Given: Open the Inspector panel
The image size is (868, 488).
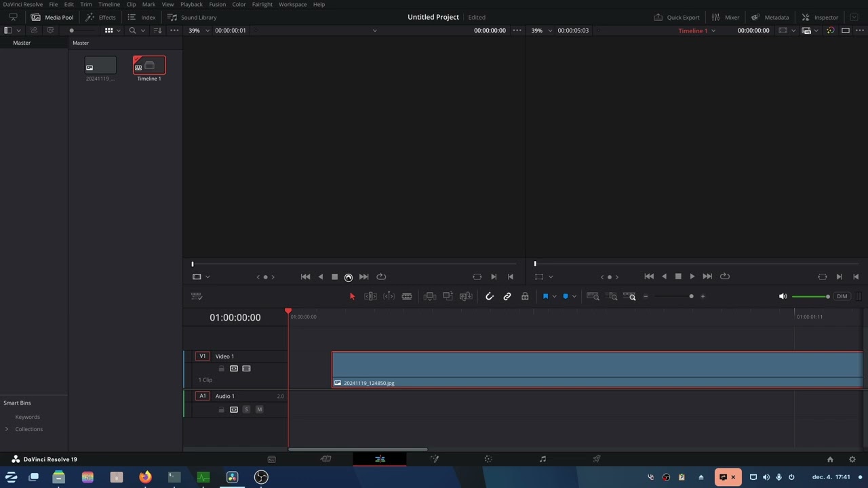Looking at the screenshot, I should pos(820,17).
